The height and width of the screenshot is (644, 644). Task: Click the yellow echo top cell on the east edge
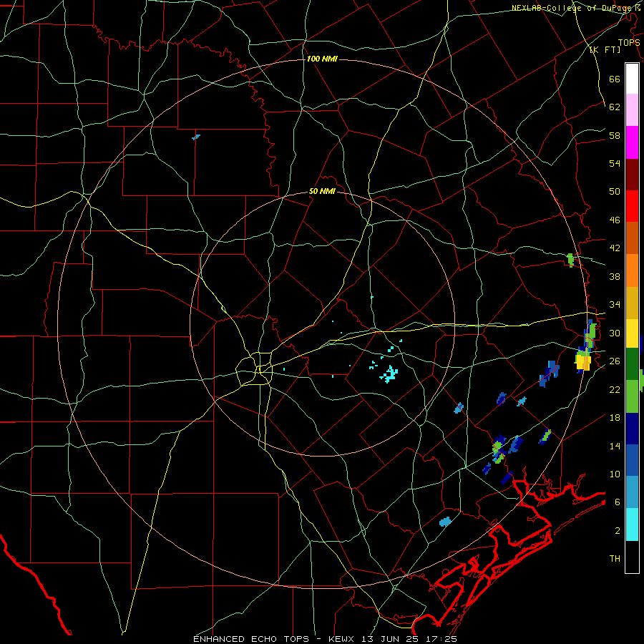[x=583, y=363]
